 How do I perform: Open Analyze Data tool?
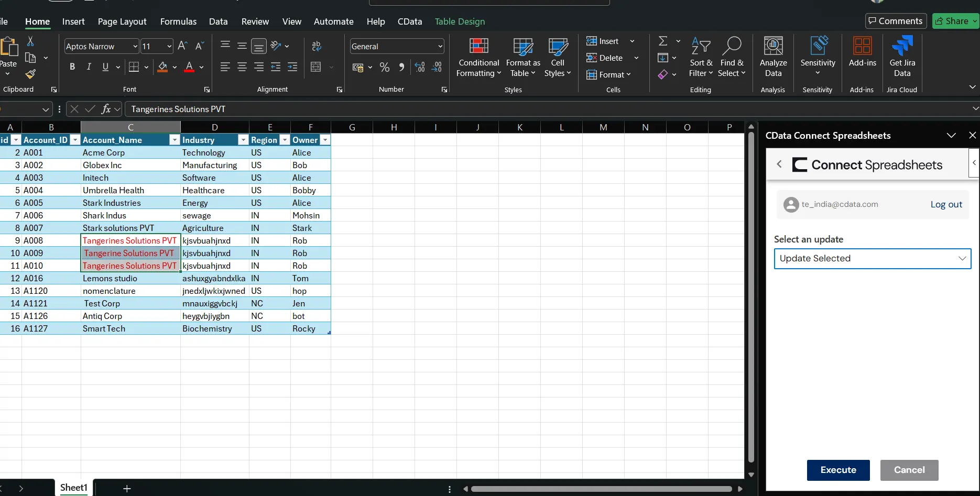[x=773, y=57]
